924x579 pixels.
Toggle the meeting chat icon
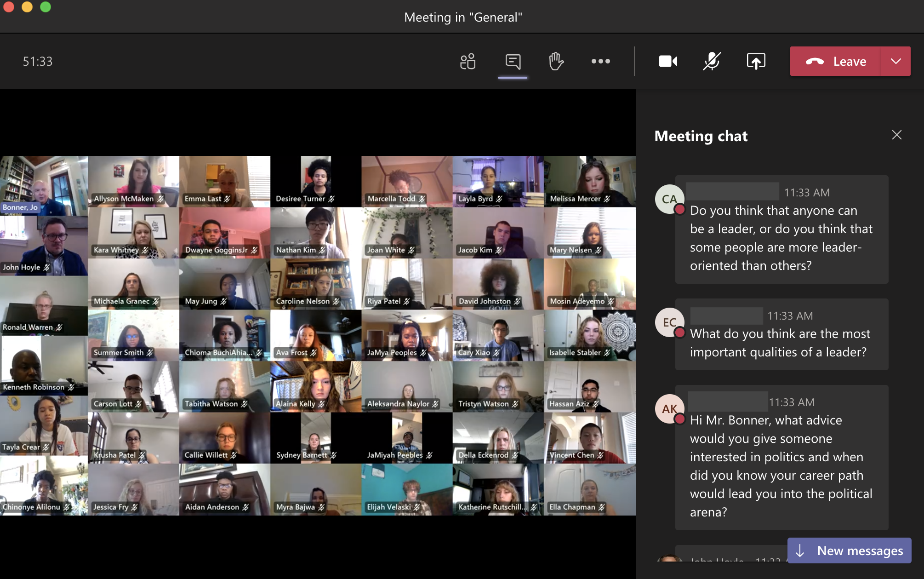tap(513, 61)
